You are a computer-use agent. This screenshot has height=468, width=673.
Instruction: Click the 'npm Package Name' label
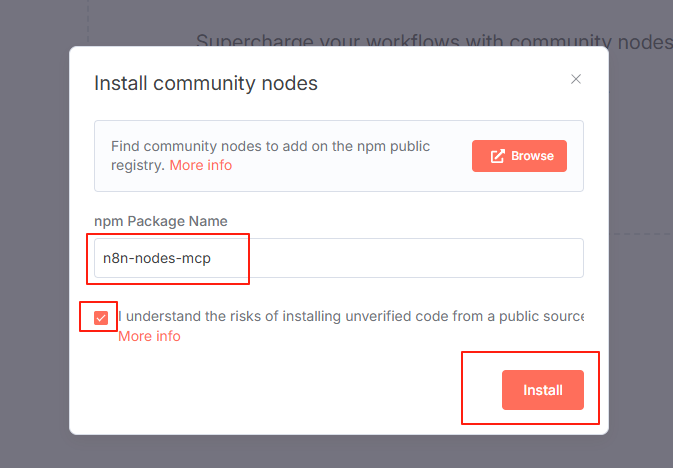(x=161, y=221)
